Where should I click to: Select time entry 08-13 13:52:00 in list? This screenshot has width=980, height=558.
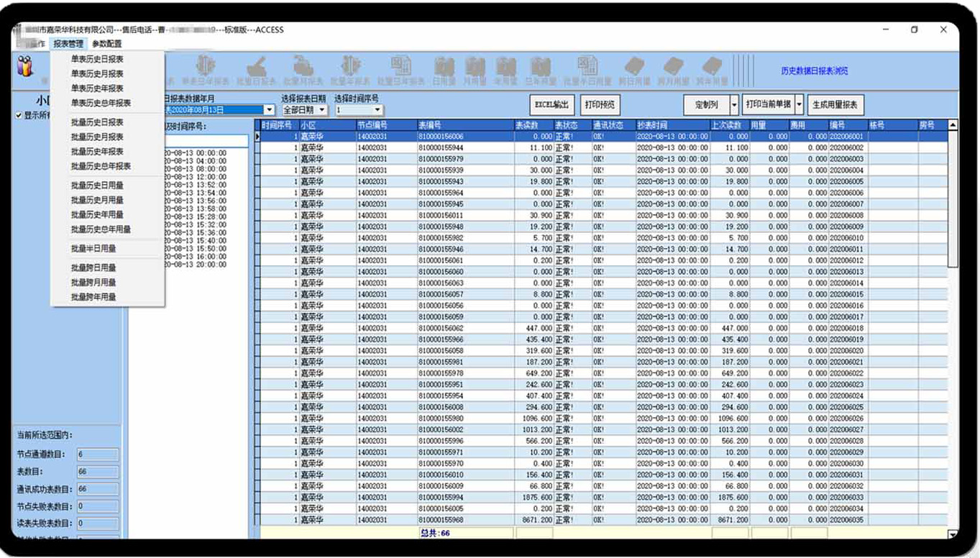(195, 185)
